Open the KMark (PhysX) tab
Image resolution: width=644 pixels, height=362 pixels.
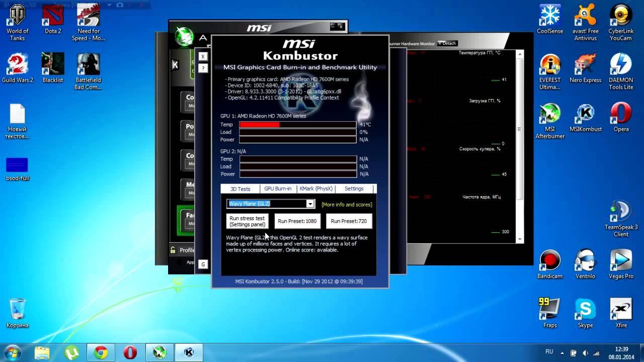coord(316,189)
